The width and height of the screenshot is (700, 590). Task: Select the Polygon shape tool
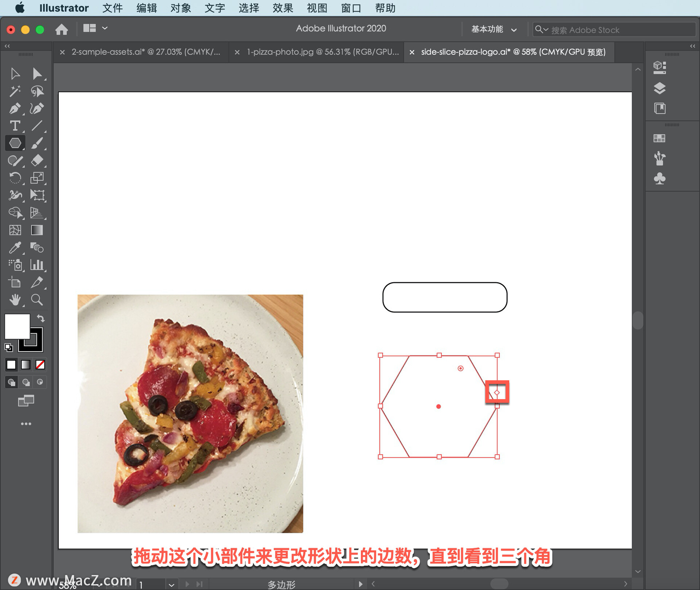pyautogui.click(x=15, y=143)
